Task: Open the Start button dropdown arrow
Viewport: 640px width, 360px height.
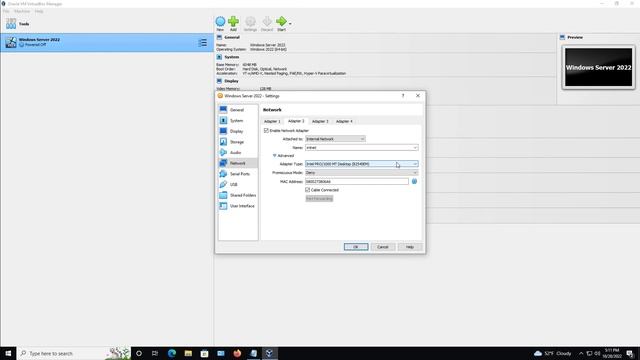Action: [x=290, y=23]
